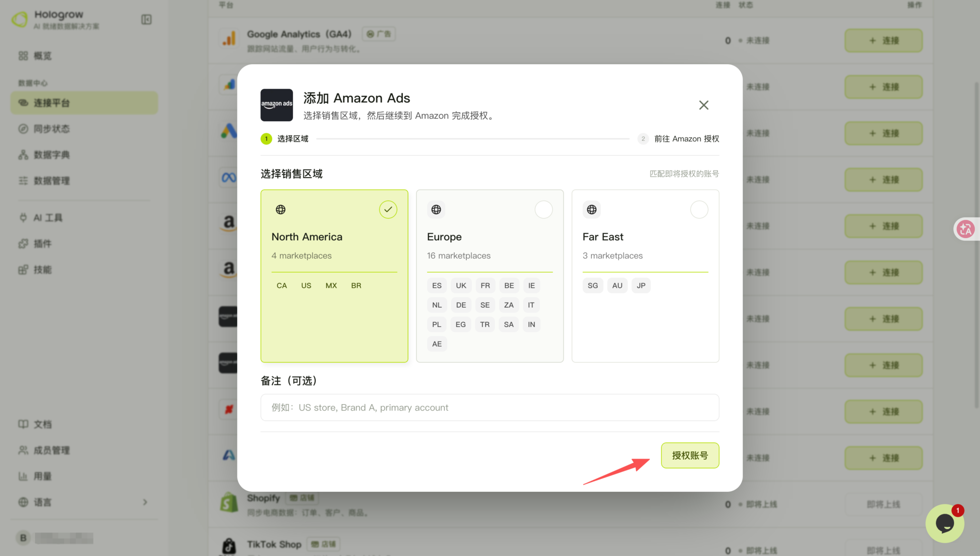Viewport: 980px width, 556px height.
Task: Open the chat support bubble
Action: point(945,523)
